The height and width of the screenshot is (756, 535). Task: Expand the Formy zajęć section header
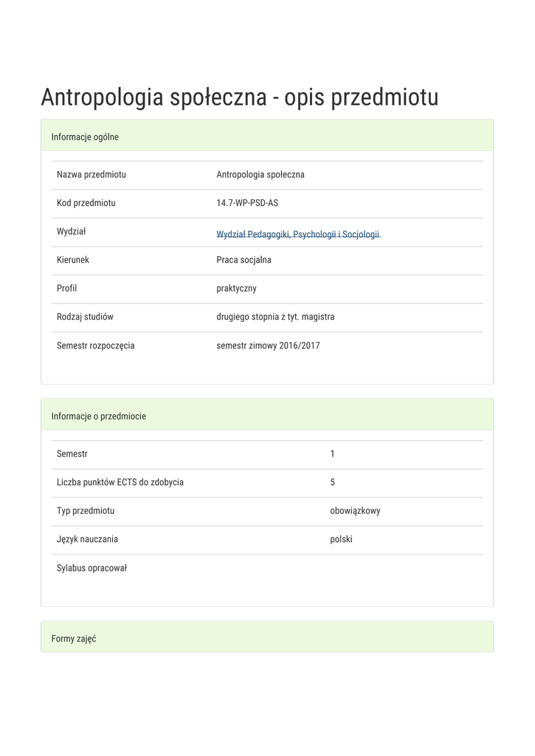[x=74, y=638]
